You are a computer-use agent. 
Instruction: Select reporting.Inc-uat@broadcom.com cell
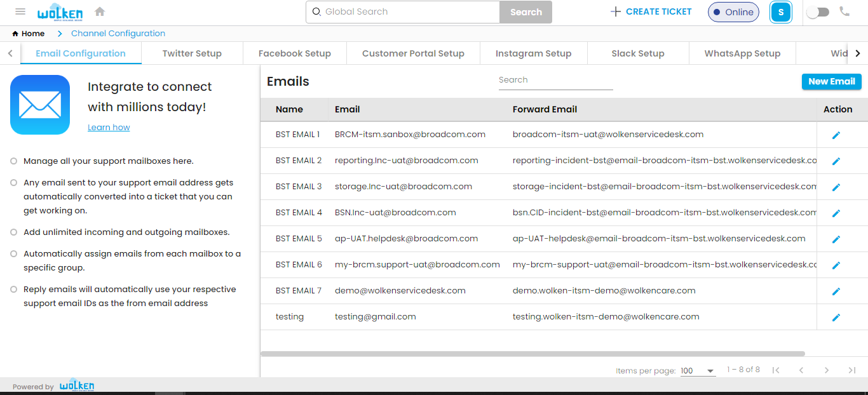pyautogui.click(x=407, y=161)
